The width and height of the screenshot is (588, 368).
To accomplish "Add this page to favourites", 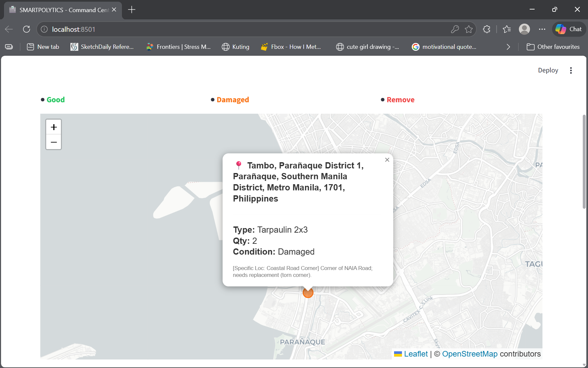I will point(469,29).
